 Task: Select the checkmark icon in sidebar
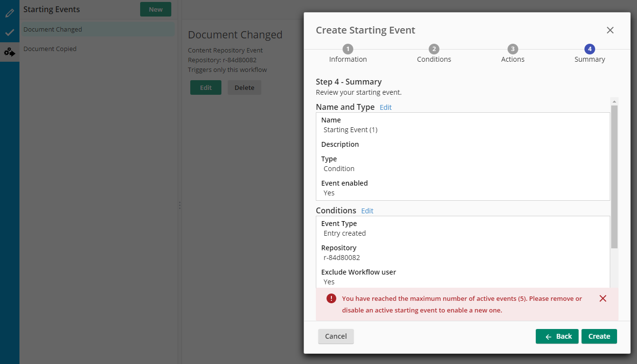pyautogui.click(x=9, y=33)
